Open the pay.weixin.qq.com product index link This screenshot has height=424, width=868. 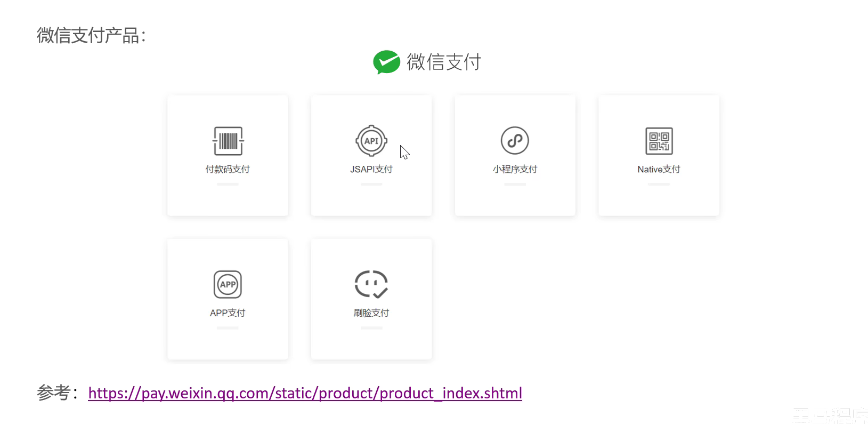pyautogui.click(x=305, y=393)
